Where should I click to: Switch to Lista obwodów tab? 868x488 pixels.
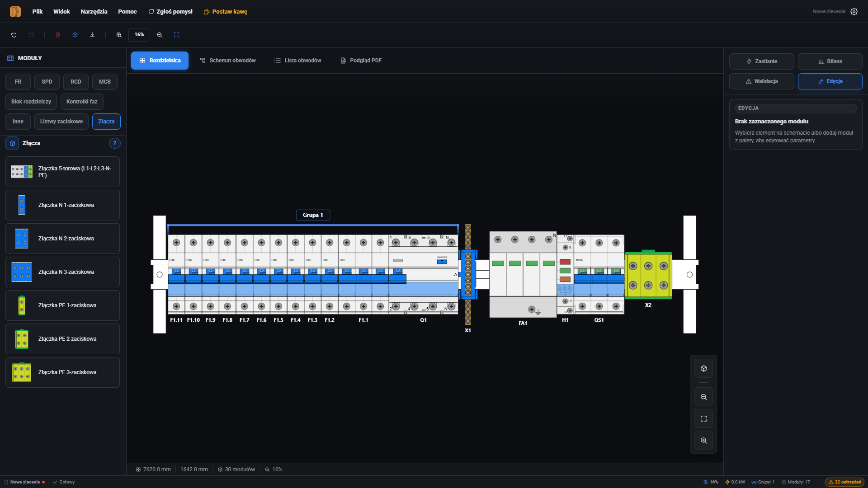298,61
